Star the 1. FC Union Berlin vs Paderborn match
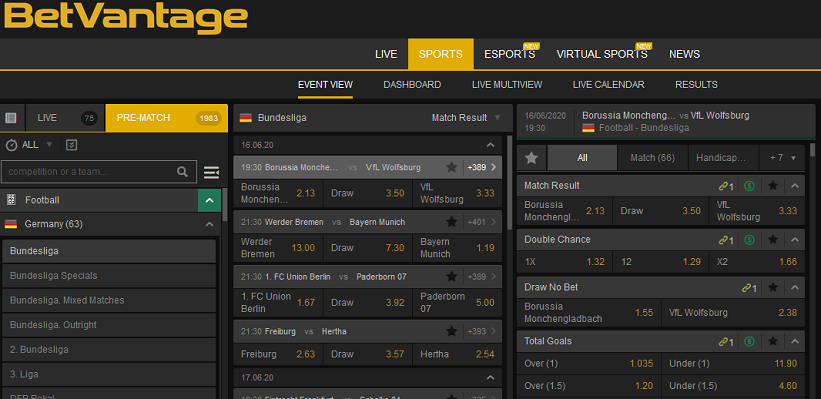 tap(451, 276)
